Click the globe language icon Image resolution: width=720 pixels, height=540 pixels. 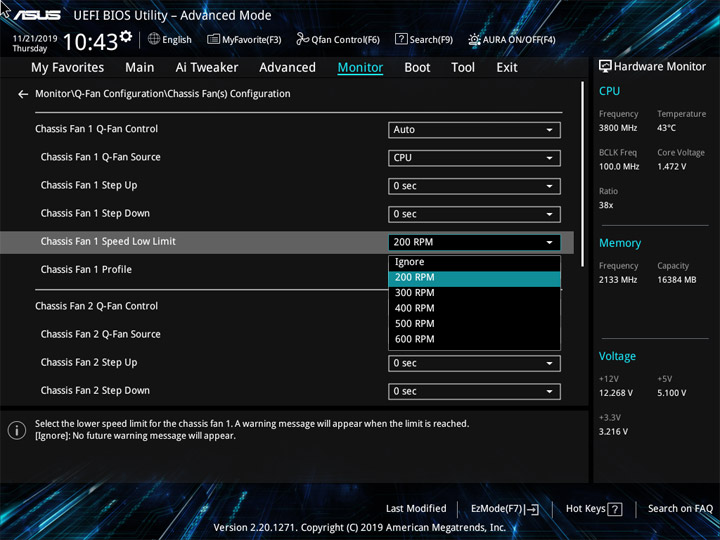tap(154, 39)
